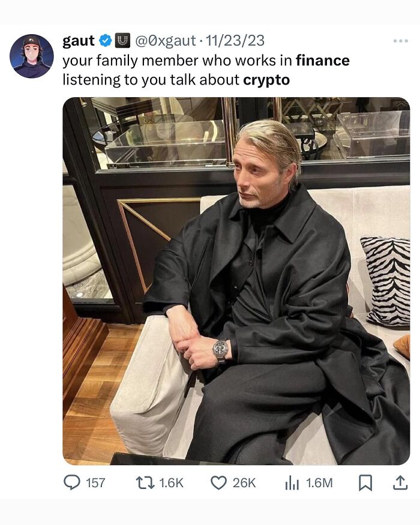
Task: Repost using the retweet arrows icon
Action: (x=145, y=483)
